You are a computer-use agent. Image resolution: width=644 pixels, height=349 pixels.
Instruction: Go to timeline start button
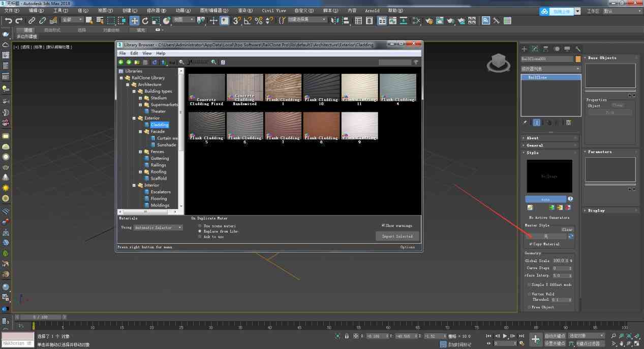pyautogui.click(x=489, y=336)
